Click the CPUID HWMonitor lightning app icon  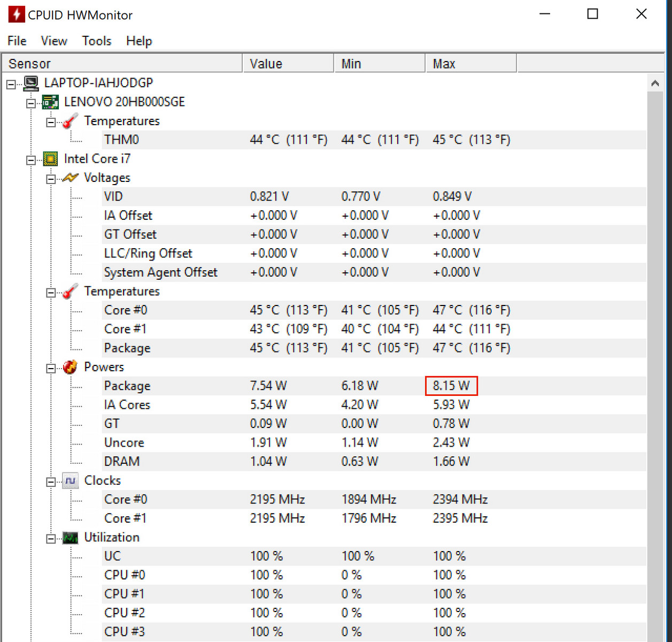[17, 14]
